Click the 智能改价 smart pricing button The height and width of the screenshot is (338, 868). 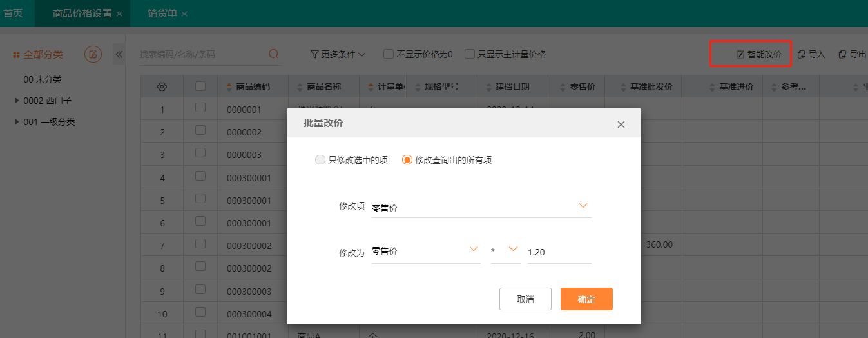pyautogui.click(x=758, y=54)
